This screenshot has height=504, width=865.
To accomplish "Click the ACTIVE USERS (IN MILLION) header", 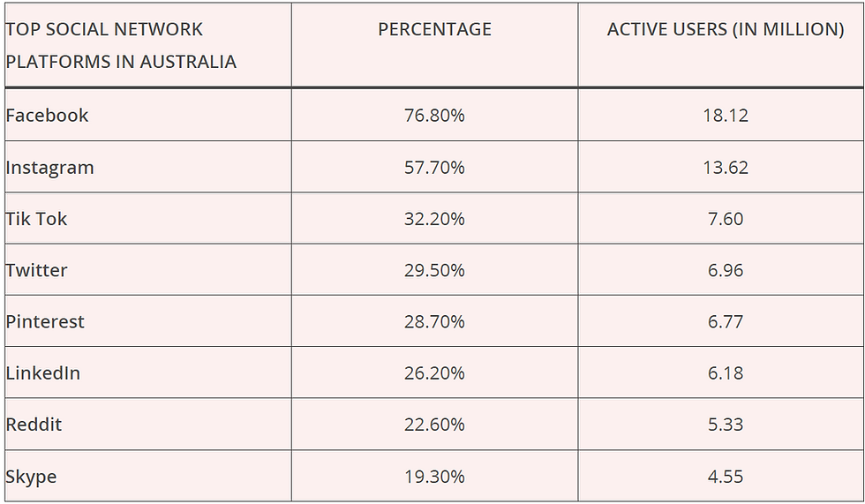I will pyautogui.click(x=726, y=29).
